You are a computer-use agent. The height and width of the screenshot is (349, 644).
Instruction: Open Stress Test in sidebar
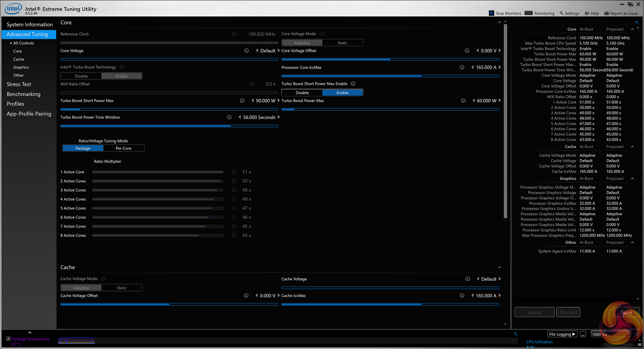pos(19,84)
